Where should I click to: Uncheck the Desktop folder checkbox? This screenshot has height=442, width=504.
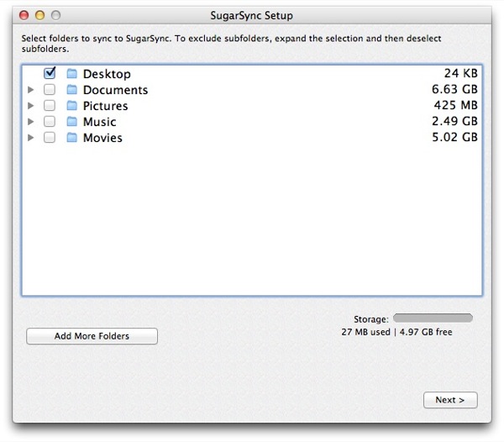pos(50,74)
